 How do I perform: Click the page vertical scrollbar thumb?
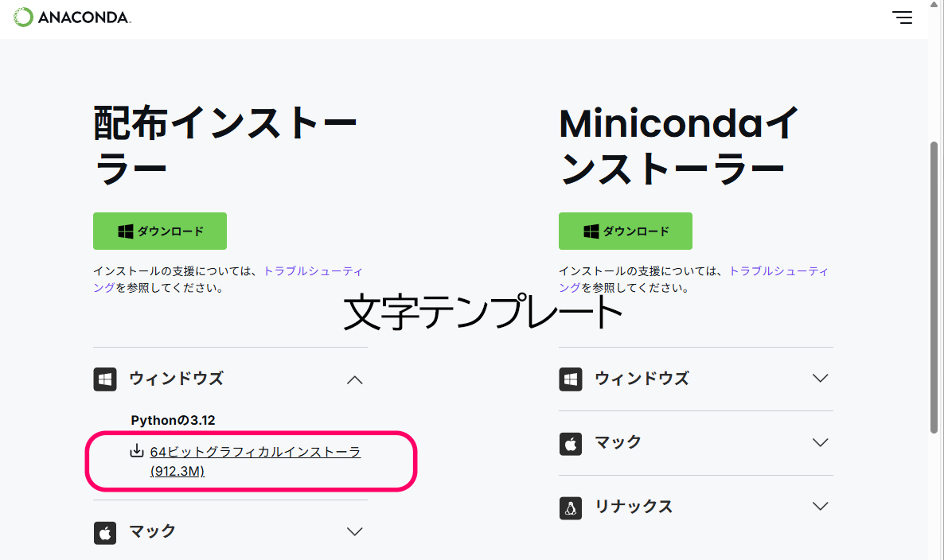(934, 287)
